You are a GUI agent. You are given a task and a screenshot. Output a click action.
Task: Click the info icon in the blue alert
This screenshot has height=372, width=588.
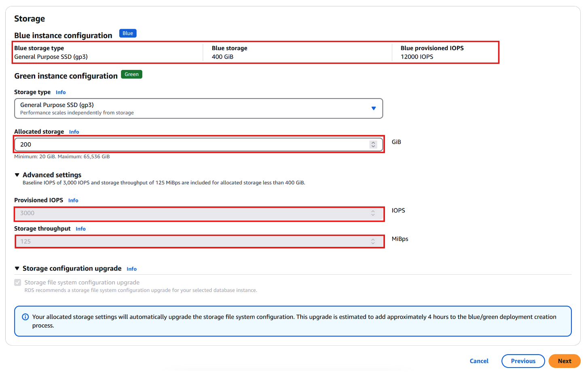[25, 317]
